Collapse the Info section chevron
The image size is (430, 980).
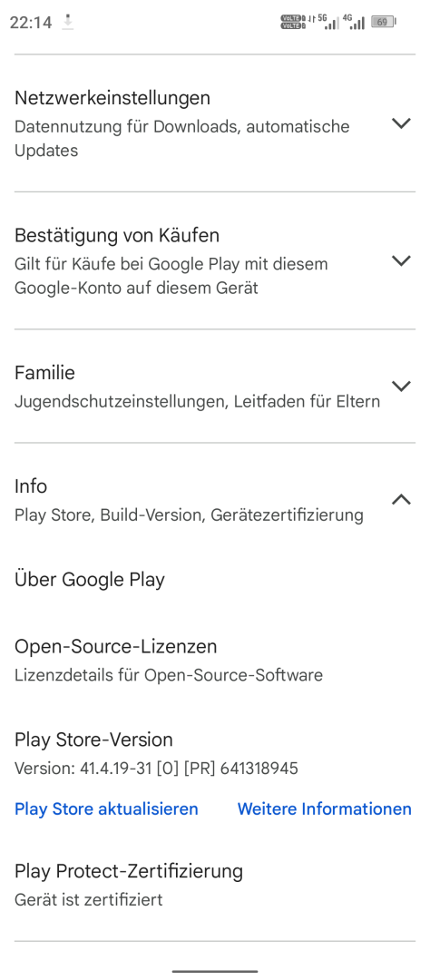click(x=401, y=499)
